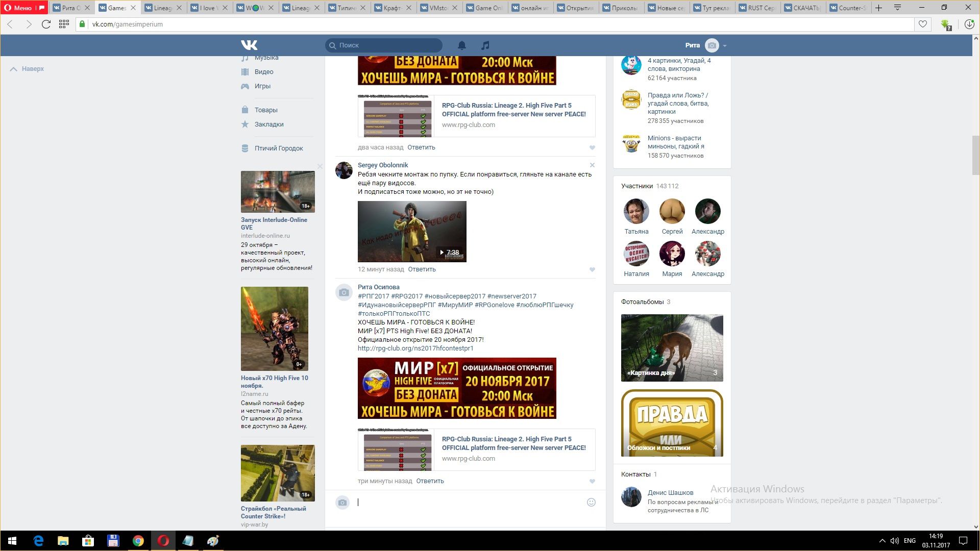Bookmark page with heart icon in address bar
Viewport: 980px width, 551px height.
point(922,24)
